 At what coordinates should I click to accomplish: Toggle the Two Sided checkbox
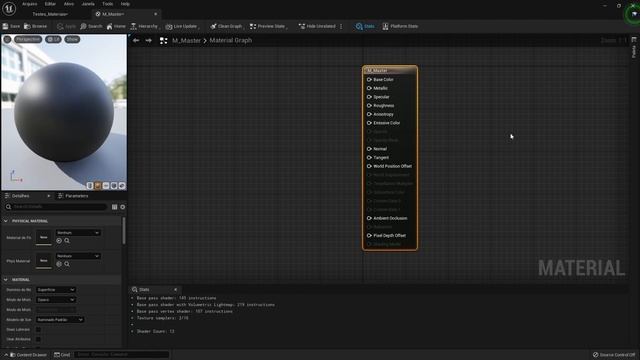38,329
